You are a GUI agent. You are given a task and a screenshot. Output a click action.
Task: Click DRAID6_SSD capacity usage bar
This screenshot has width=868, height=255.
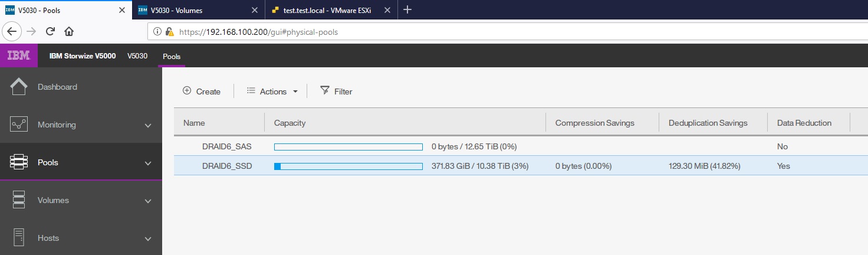coord(348,166)
